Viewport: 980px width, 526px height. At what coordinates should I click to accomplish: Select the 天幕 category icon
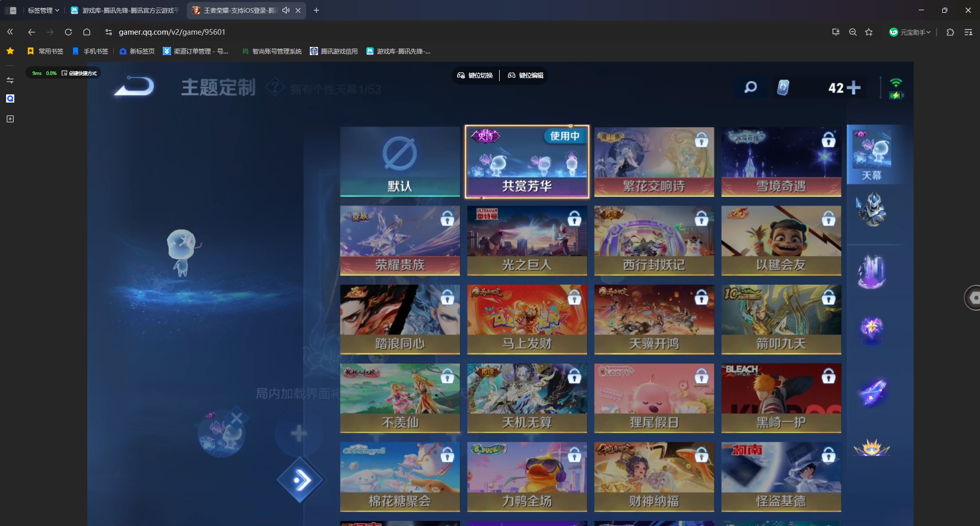(x=872, y=154)
